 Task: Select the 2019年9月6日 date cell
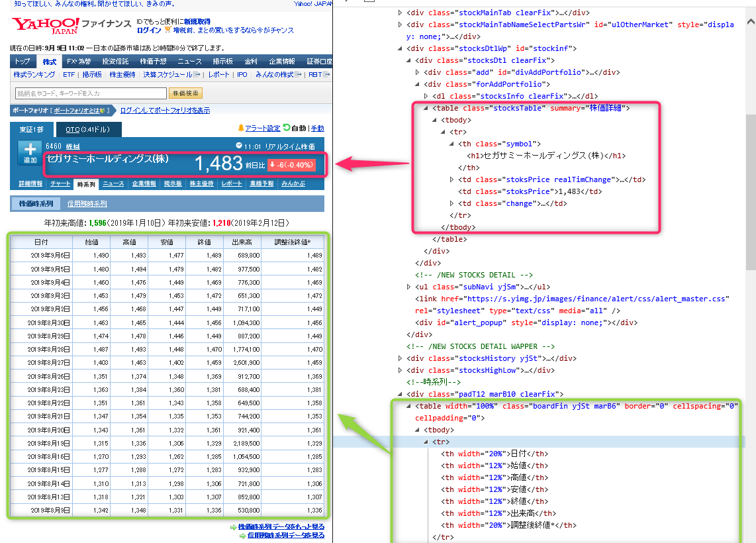(x=41, y=256)
